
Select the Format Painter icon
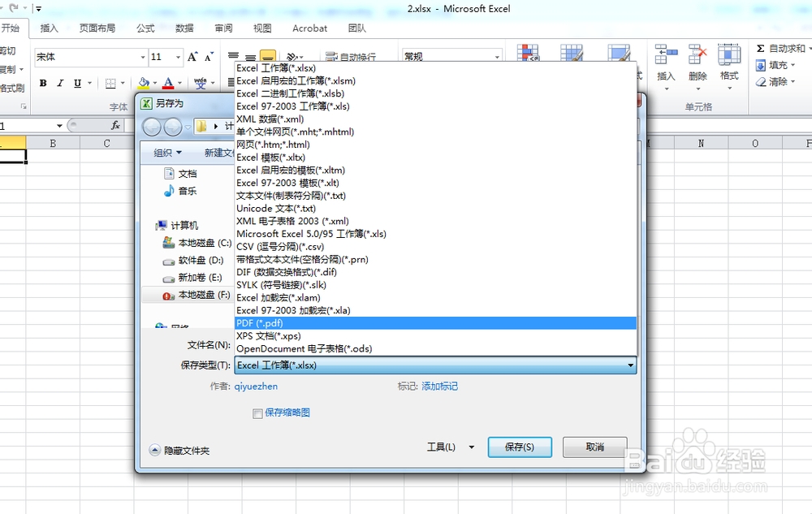click(x=11, y=89)
